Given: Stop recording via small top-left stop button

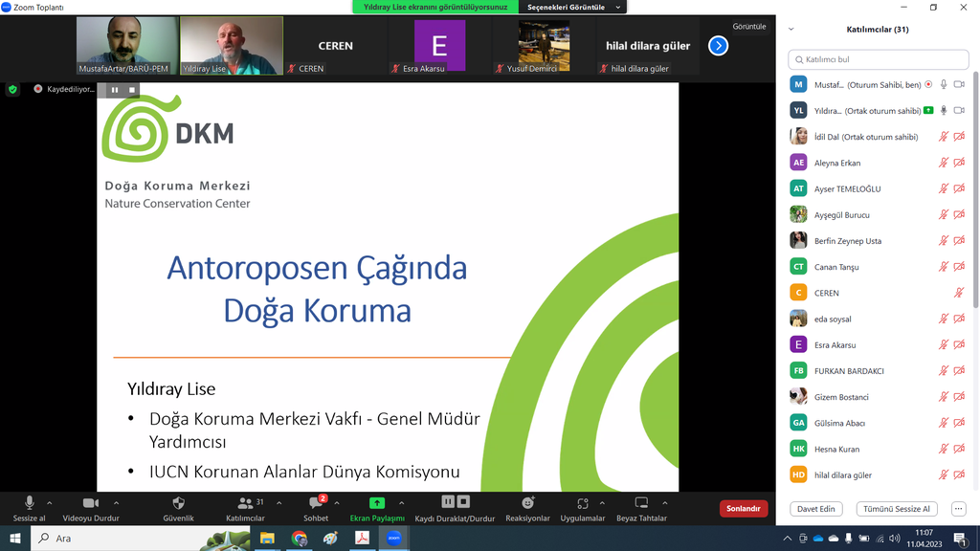Looking at the screenshot, I should pos(132,90).
